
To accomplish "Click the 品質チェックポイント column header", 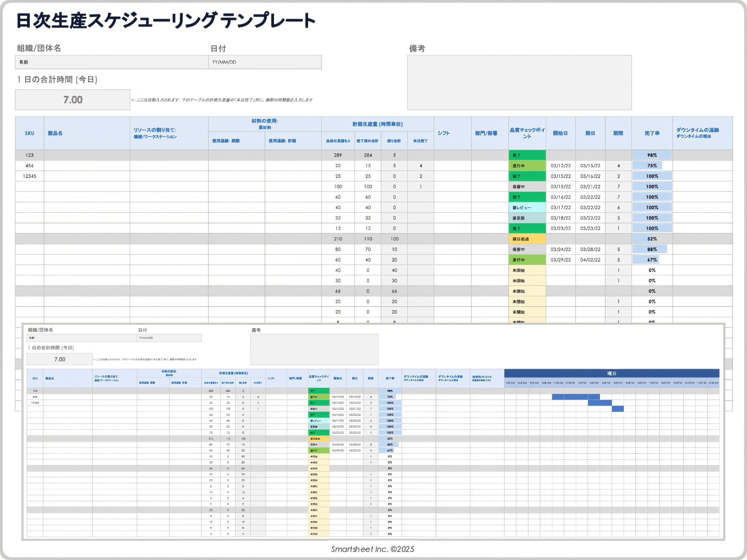I will (x=527, y=133).
